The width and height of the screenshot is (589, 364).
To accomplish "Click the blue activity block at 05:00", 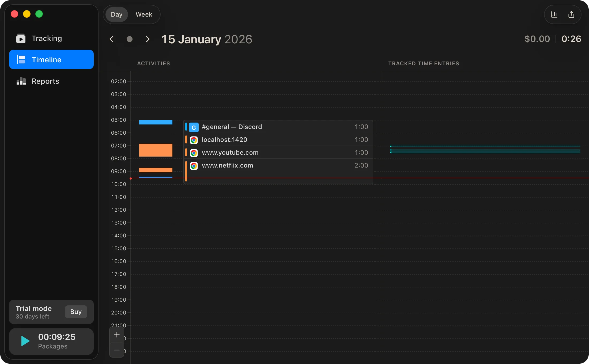I will 156,122.
